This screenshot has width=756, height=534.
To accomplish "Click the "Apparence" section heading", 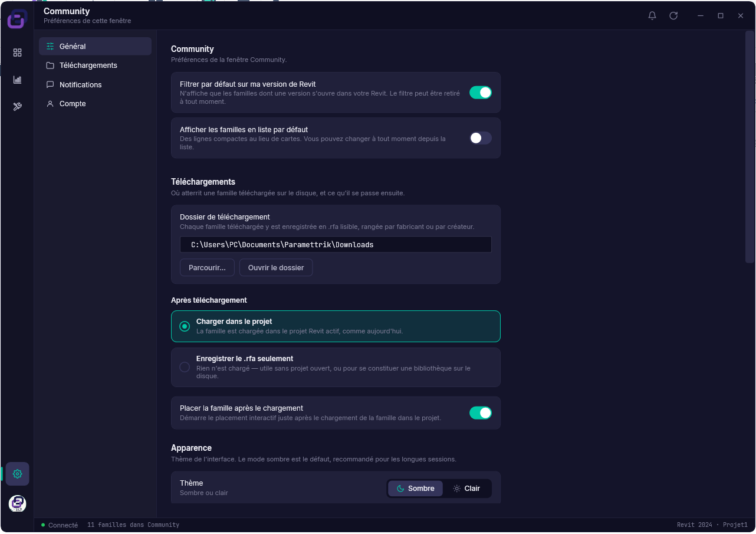I will pos(191,448).
